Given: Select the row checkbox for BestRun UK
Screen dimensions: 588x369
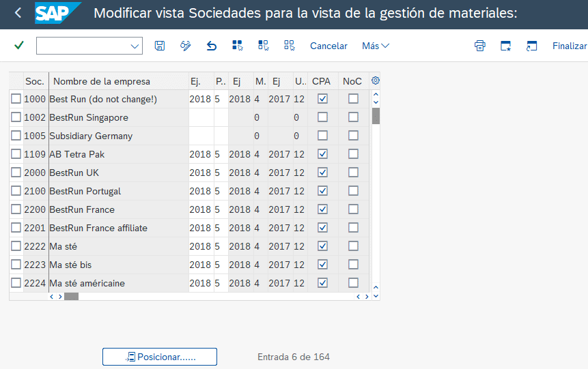Looking at the screenshot, I should [x=16, y=173].
